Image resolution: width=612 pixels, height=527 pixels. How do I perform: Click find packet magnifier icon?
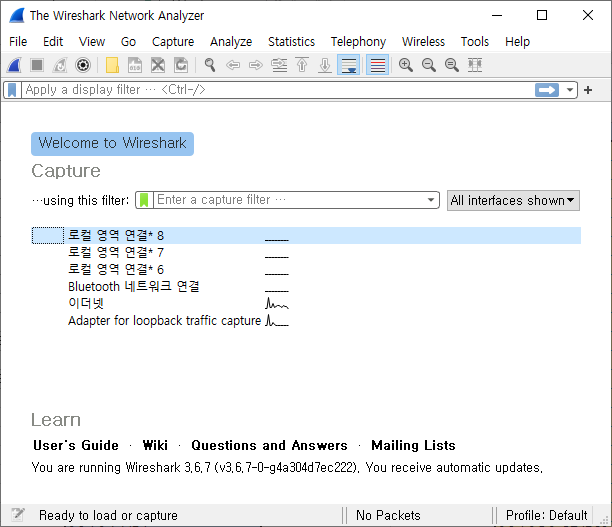(210, 65)
